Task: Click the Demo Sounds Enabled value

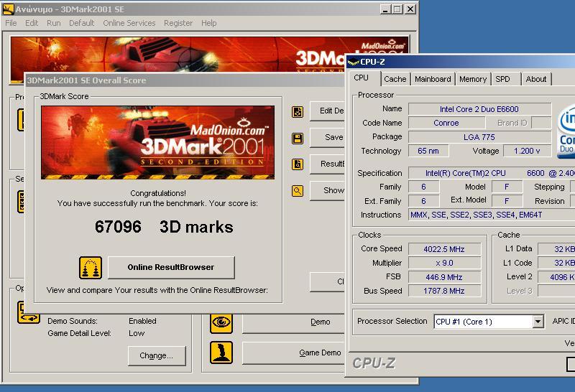Action: pyautogui.click(x=142, y=321)
